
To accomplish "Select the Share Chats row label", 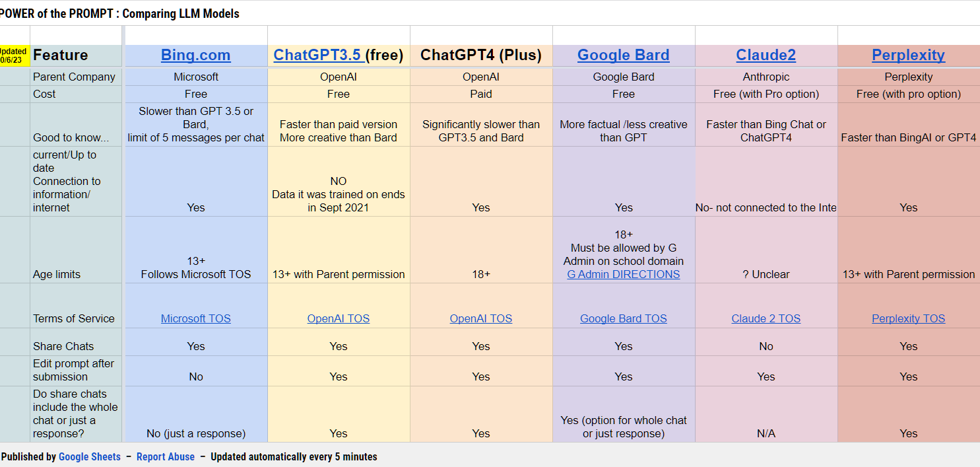I will point(77,341).
